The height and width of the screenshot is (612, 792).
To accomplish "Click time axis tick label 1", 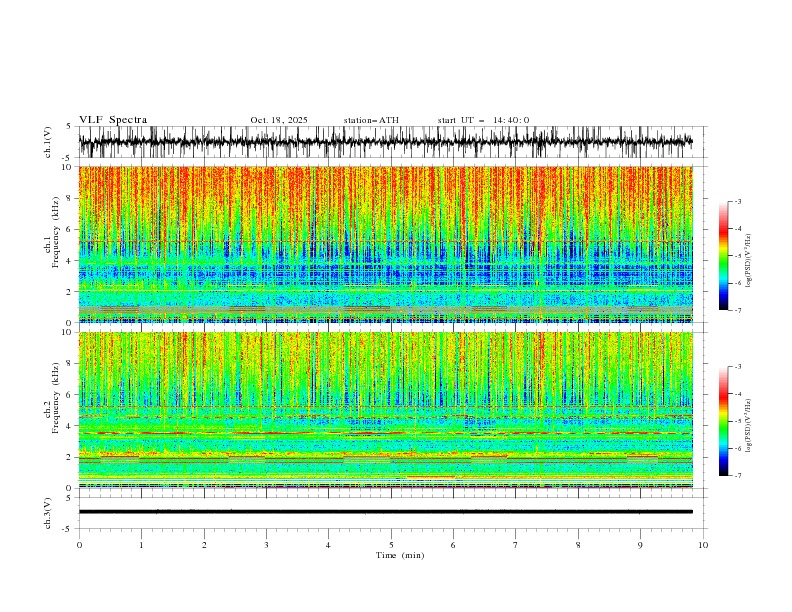I will (x=141, y=545).
